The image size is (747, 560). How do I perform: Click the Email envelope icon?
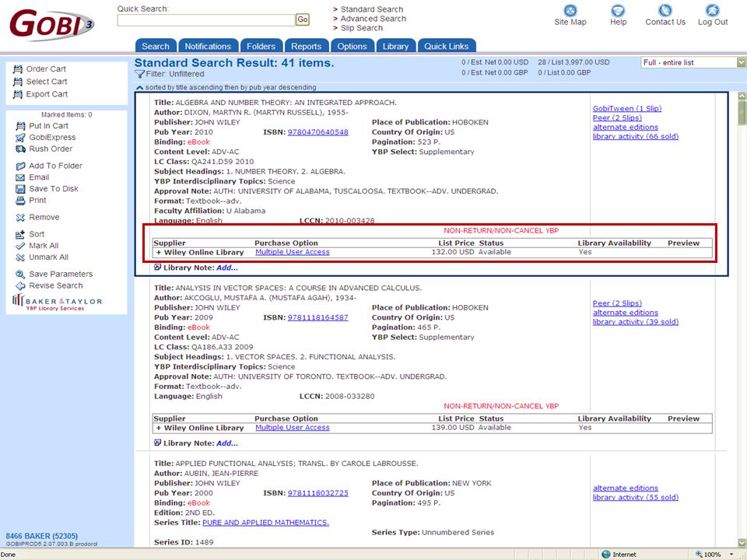coord(20,177)
